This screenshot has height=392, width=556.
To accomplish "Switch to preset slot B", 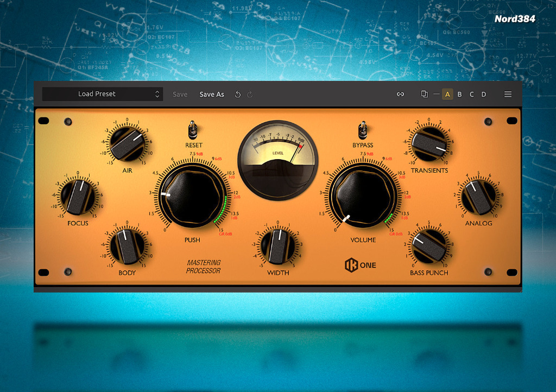I will [459, 94].
